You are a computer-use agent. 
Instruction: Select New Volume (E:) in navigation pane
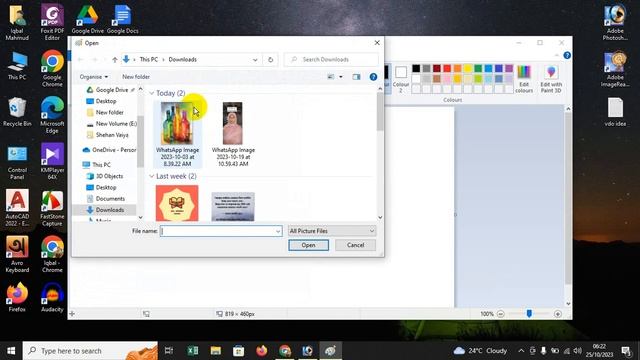pyautogui.click(x=111, y=124)
